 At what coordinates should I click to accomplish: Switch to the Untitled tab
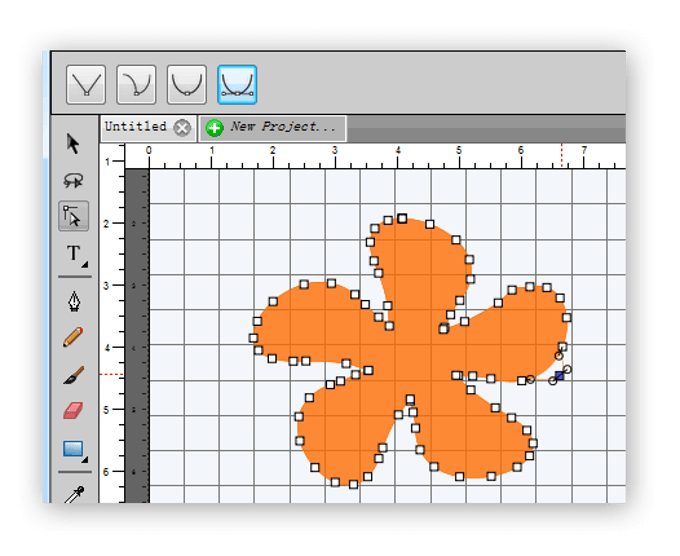(x=136, y=127)
